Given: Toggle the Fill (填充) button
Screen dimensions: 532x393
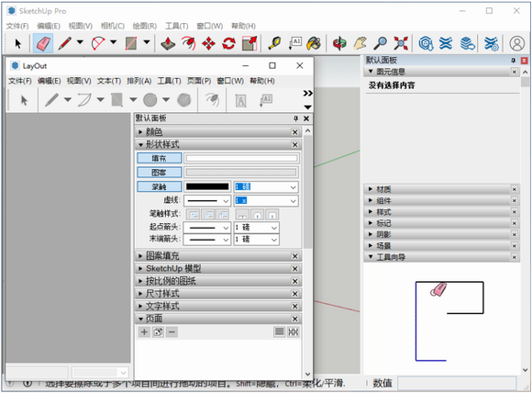Looking at the screenshot, I should (x=159, y=158).
